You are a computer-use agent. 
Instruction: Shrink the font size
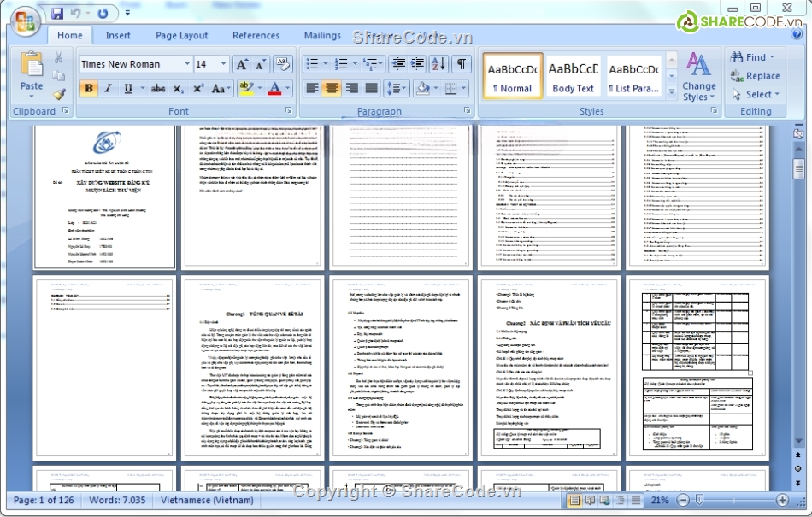click(261, 64)
